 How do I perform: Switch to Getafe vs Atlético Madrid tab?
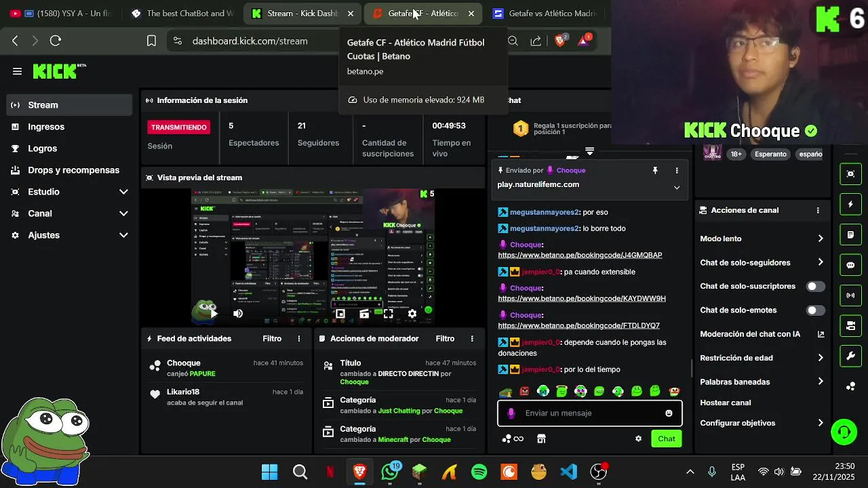tap(545, 13)
